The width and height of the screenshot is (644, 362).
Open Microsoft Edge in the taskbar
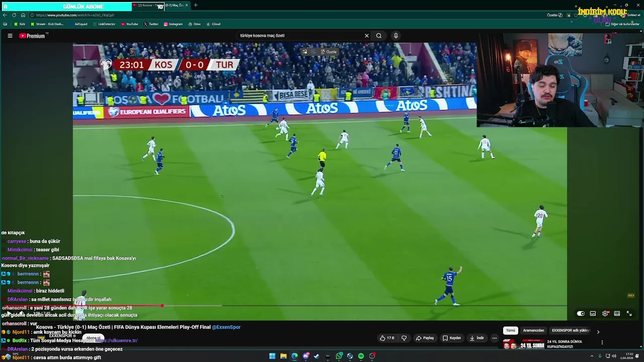[x=294, y=356]
